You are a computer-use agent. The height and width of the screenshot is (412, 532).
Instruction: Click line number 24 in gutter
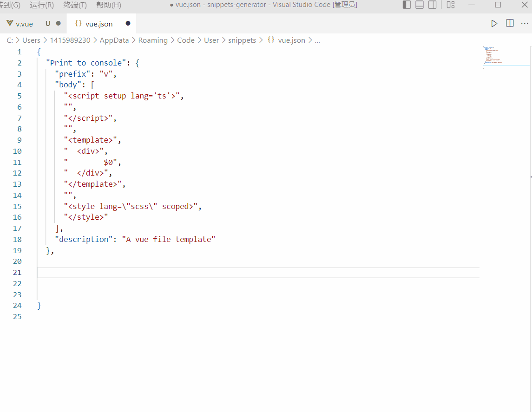pyautogui.click(x=17, y=306)
